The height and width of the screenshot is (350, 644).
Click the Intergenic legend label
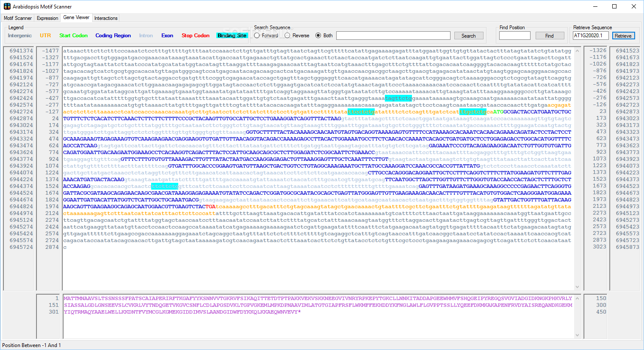[20, 36]
